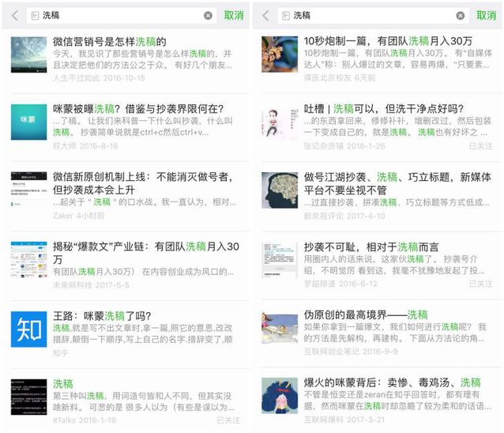Image resolution: width=504 pixels, height=433 pixels.
Task: Open article 伪原创的最高境界——洗稿
Action: pyautogui.click(x=366, y=314)
